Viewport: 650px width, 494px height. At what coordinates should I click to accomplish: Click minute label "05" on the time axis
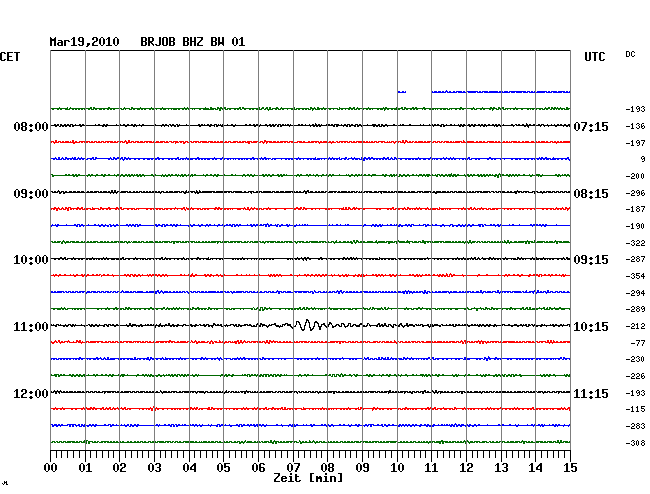223,468
